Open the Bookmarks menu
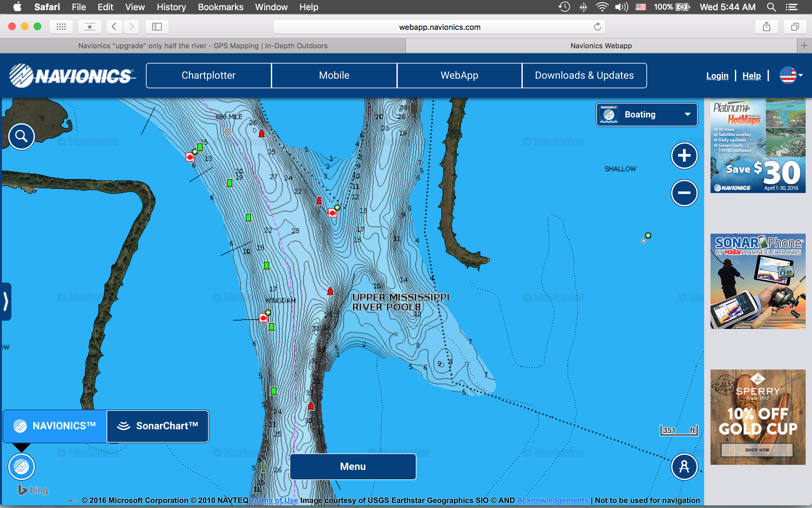Viewport: 812px width, 508px height. pyautogui.click(x=220, y=7)
